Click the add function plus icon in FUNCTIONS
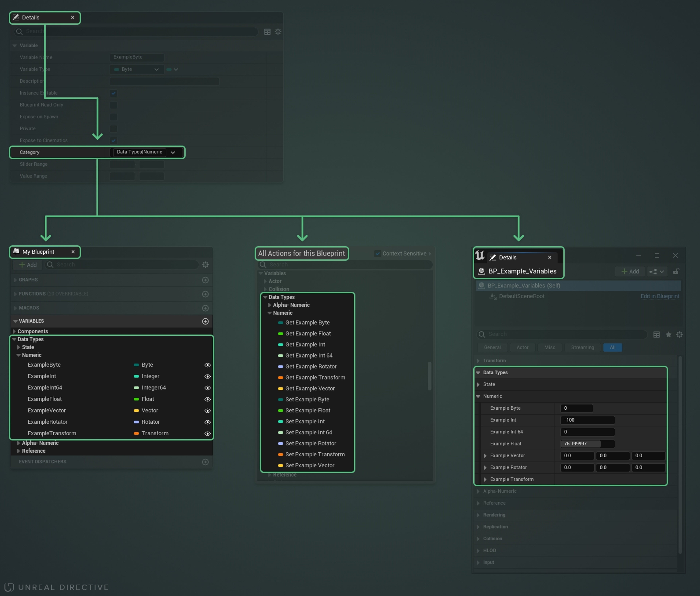Screen dimensions: 700x596 click(x=205, y=294)
